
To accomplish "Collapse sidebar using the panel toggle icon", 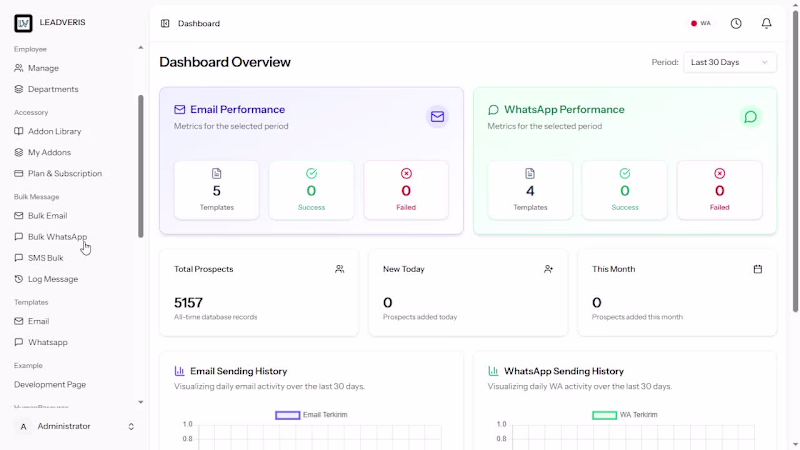I will click(x=165, y=23).
